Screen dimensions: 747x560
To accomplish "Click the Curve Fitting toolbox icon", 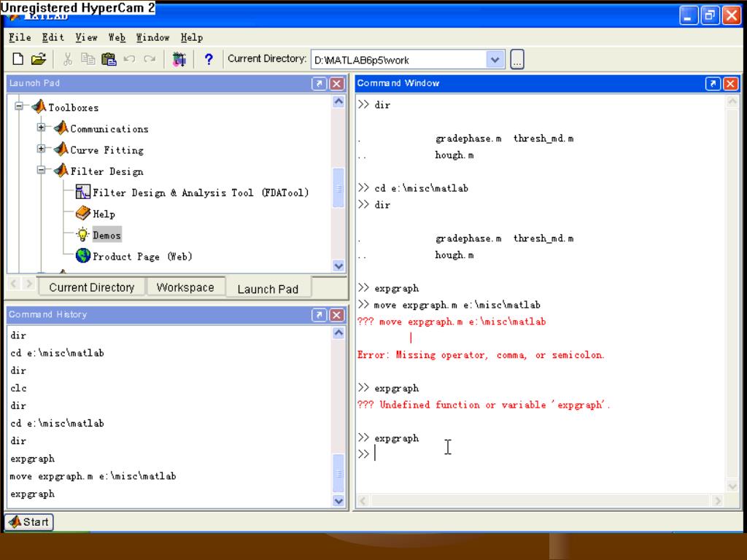I will pyautogui.click(x=61, y=149).
